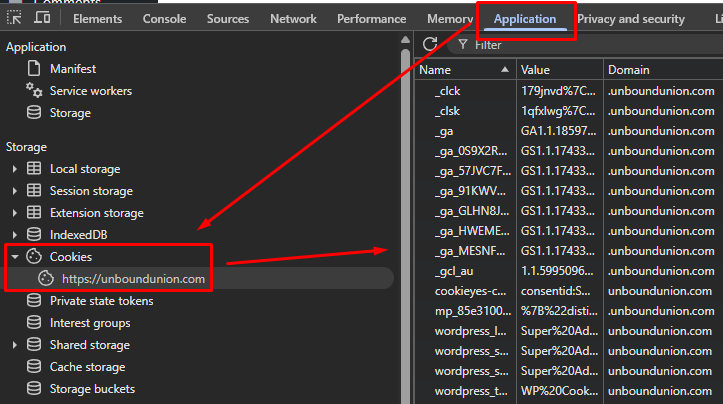This screenshot has width=723, height=404.
Task: Select the _ga_MESNF... cookie row
Action: point(569,251)
